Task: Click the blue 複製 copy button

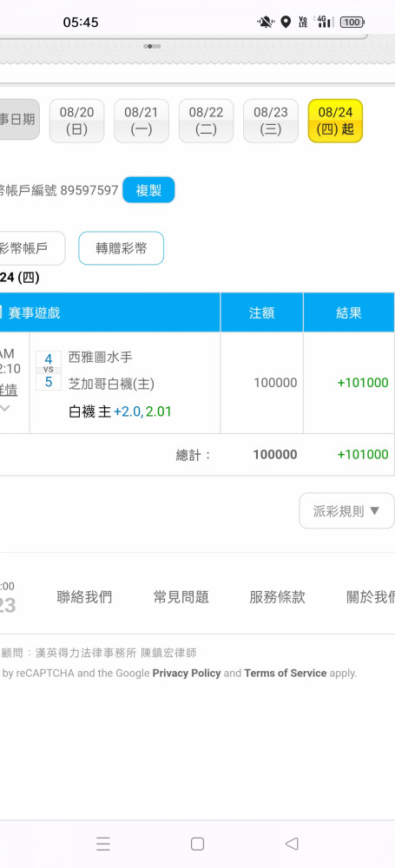Action: [x=148, y=190]
